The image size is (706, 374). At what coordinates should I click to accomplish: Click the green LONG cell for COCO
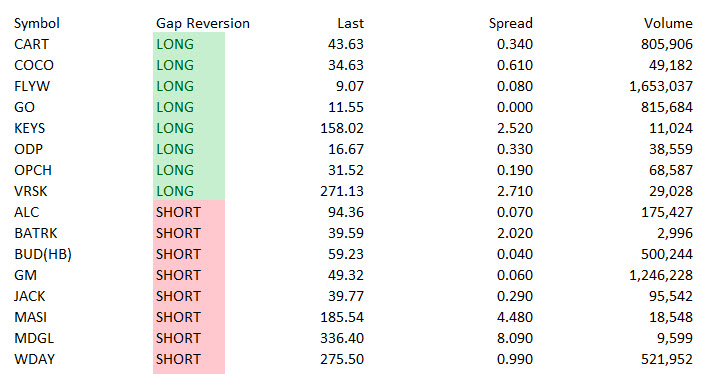[x=189, y=65]
